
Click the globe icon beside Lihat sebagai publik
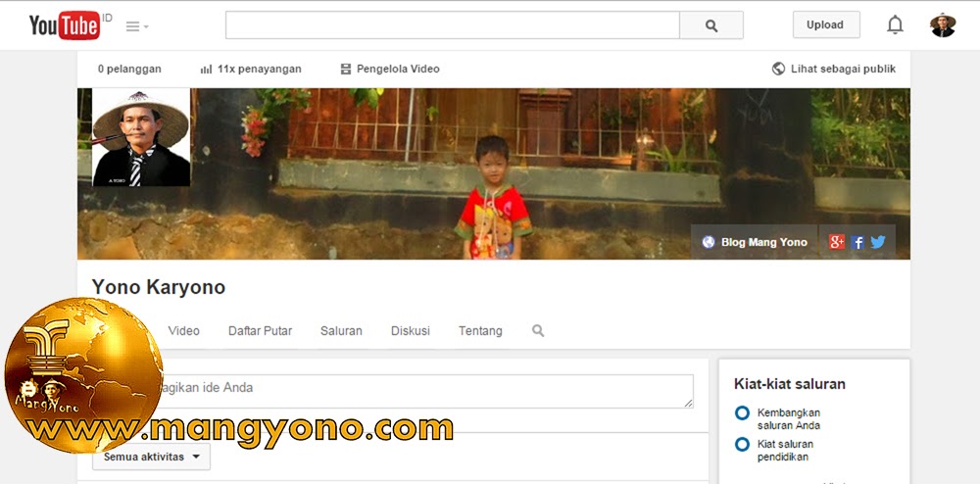point(779,69)
